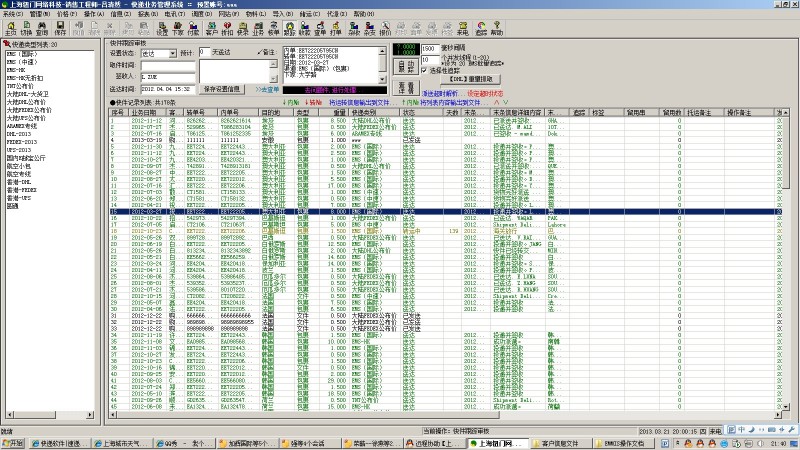Click the 保存设置信息 button

click(x=221, y=89)
